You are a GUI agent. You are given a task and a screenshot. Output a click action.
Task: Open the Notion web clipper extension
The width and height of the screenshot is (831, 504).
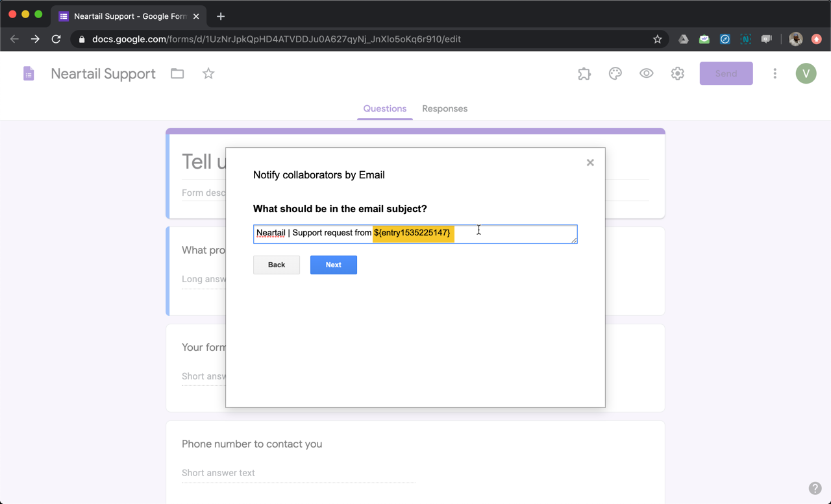(745, 39)
